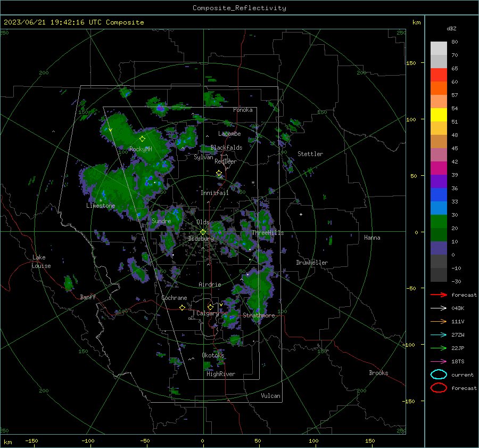The height and width of the screenshot is (448, 479).
Task: Click the dBZ legend heading
Action: (451, 28)
